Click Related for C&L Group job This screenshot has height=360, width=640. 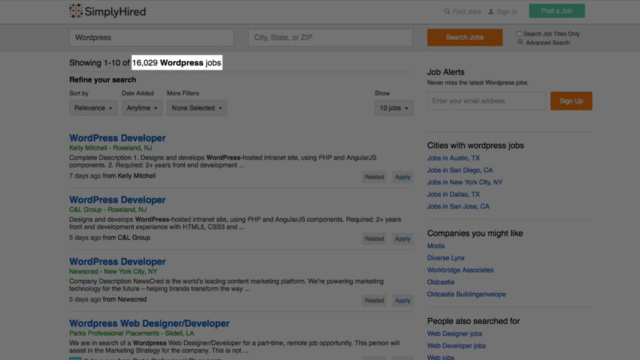[x=374, y=238]
